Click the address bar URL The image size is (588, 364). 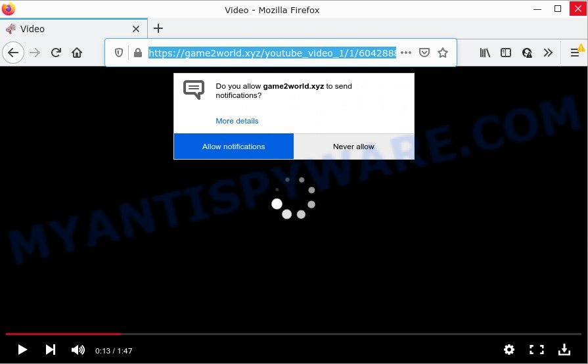click(272, 53)
